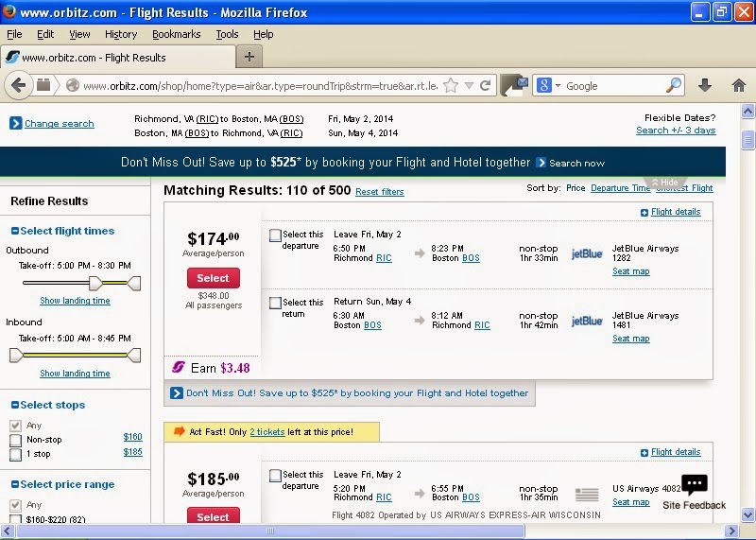756x540 pixels.
Task: Click the vertical scrollbar down arrow
Action: (x=747, y=514)
